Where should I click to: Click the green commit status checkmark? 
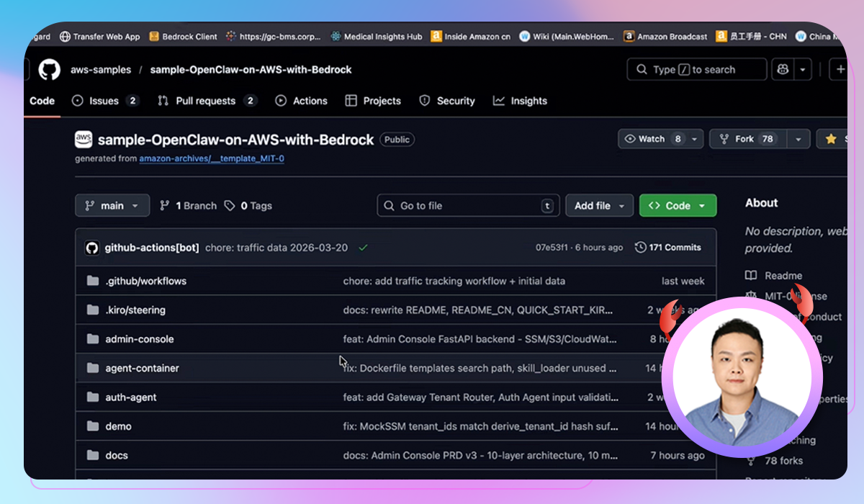click(x=363, y=248)
